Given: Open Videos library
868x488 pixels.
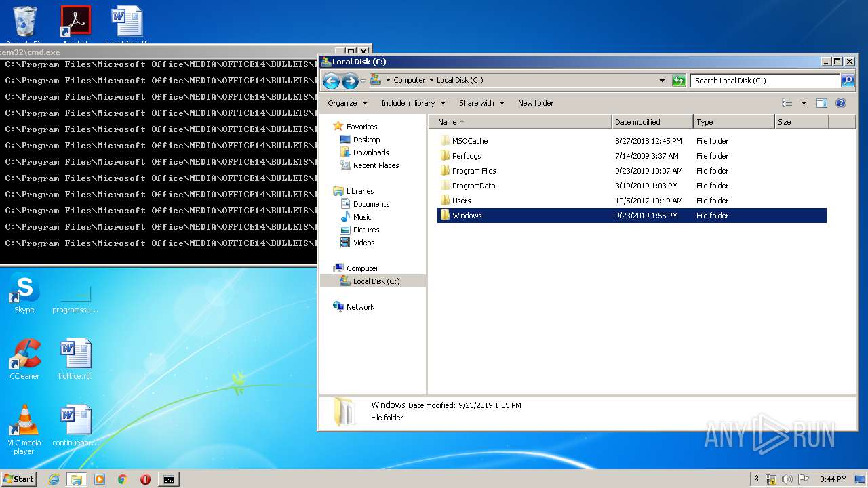Looking at the screenshot, I should click(x=363, y=243).
